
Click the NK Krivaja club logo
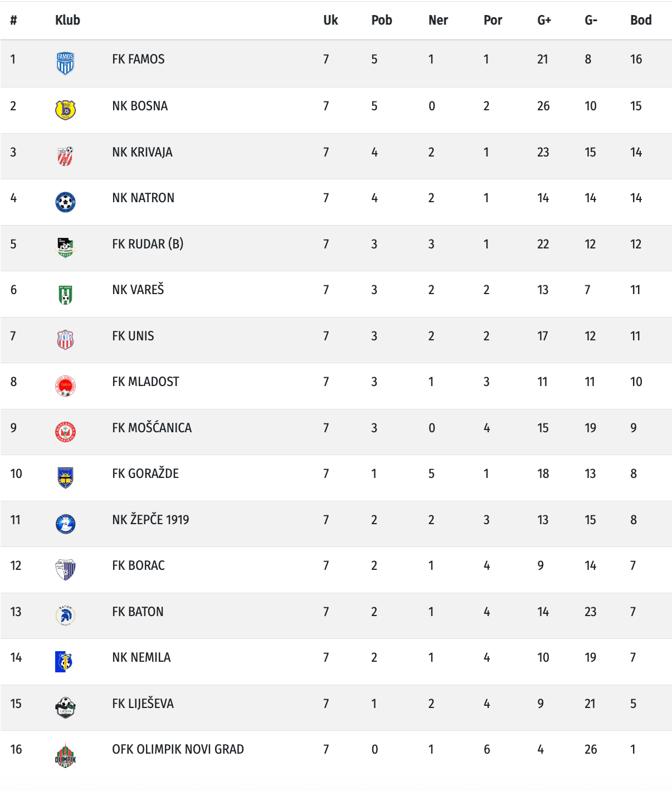(65, 156)
